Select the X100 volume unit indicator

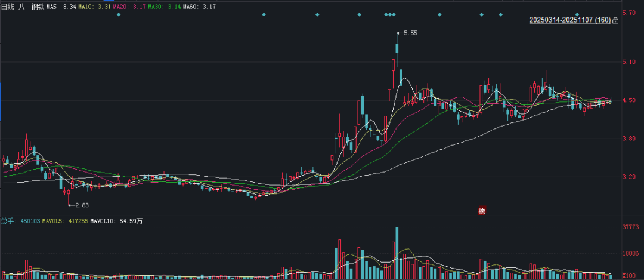point(628,275)
